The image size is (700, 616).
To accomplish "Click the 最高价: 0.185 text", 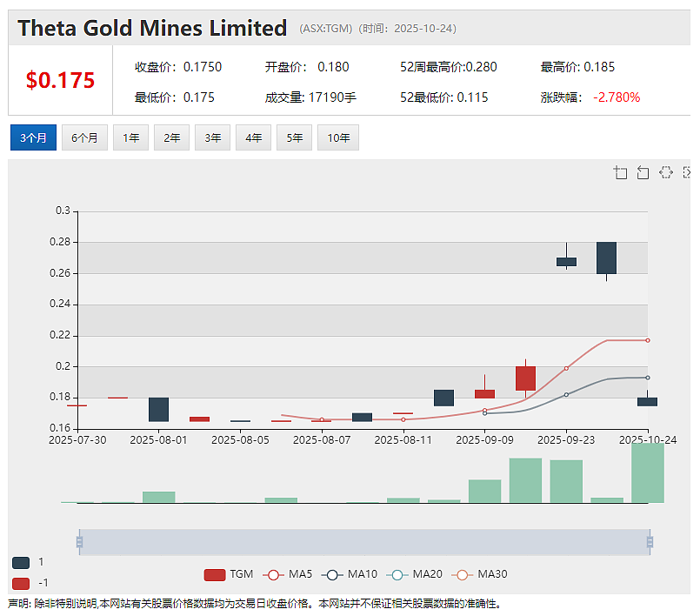I will tap(577, 67).
